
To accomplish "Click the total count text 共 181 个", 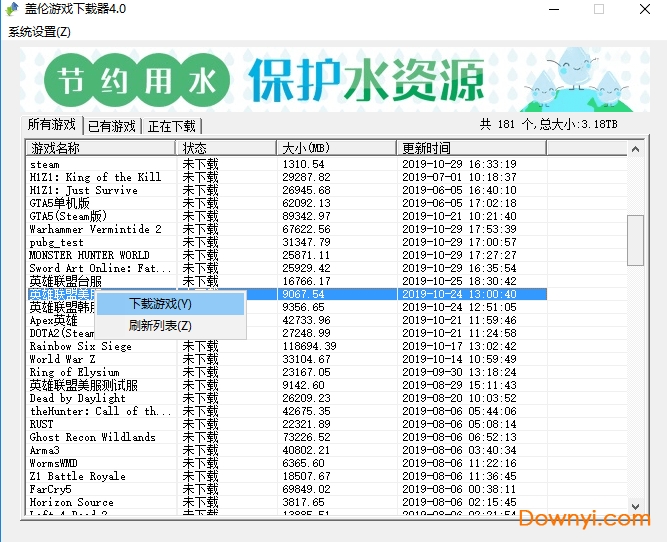I will [506, 125].
